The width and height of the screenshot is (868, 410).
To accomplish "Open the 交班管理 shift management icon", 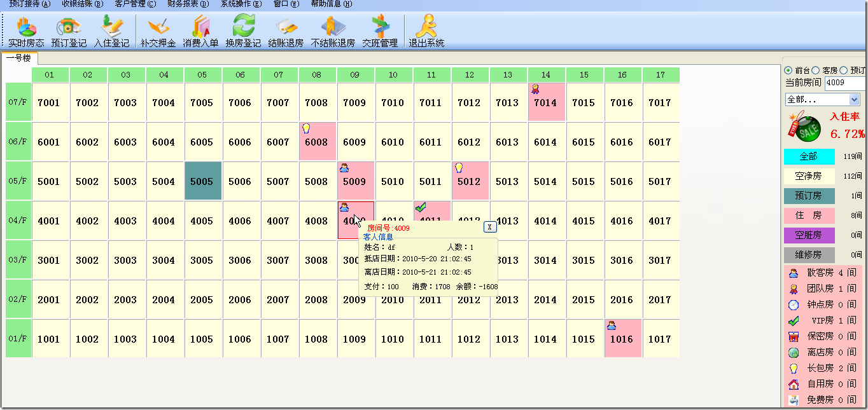I will pos(380,32).
